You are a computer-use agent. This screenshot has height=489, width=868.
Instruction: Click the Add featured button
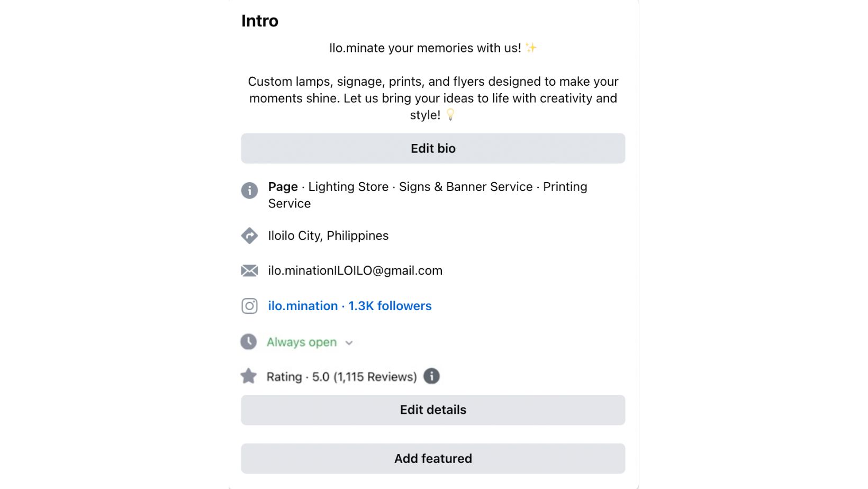point(433,458)
